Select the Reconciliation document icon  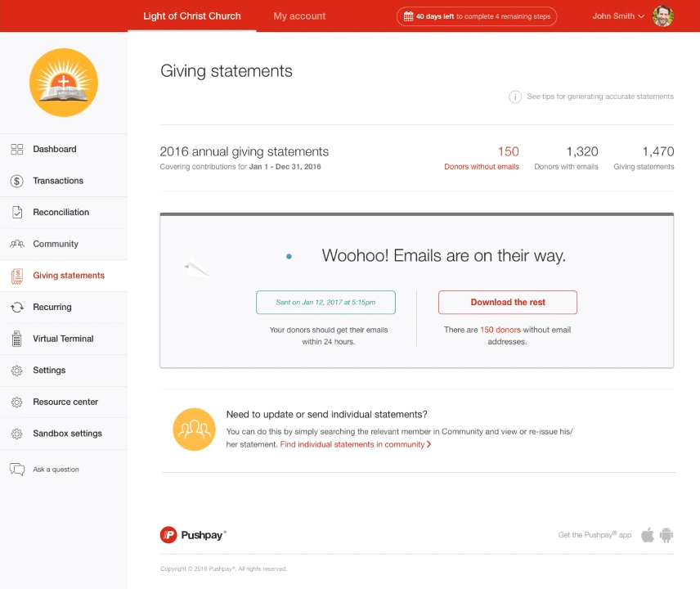[17, 213]
